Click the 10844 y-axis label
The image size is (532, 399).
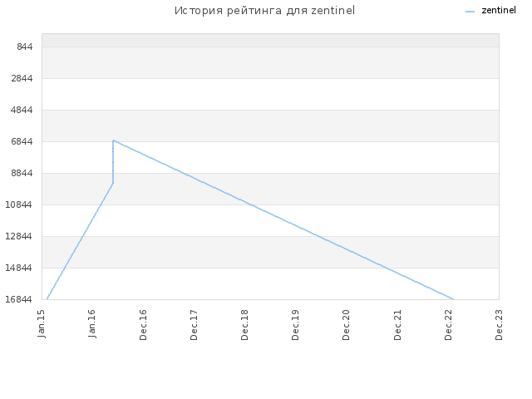click(19, 204)
